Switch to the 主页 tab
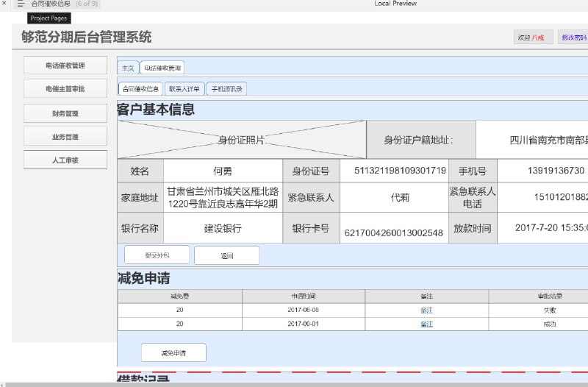588x387 pixels. coord(128,68)
